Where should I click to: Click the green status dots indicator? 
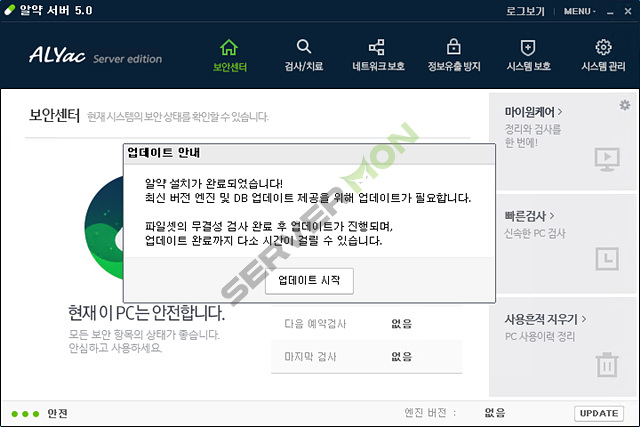tap(25, 414)
